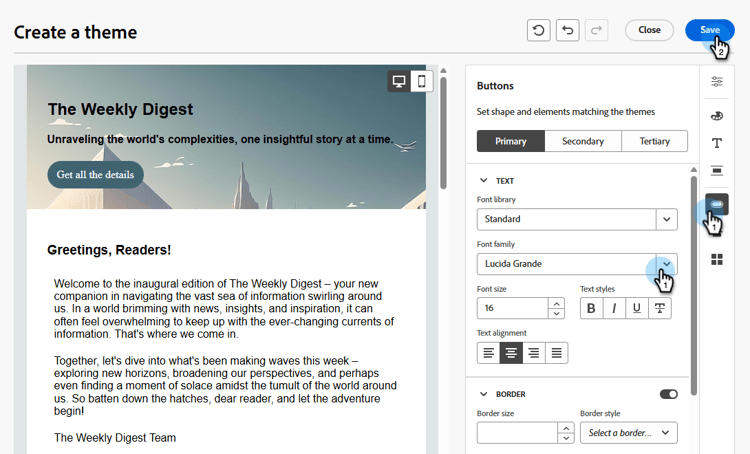Viewport: 750px width, 454px height.
Task: Open the text settings T icon
Action: coord(717,143)
